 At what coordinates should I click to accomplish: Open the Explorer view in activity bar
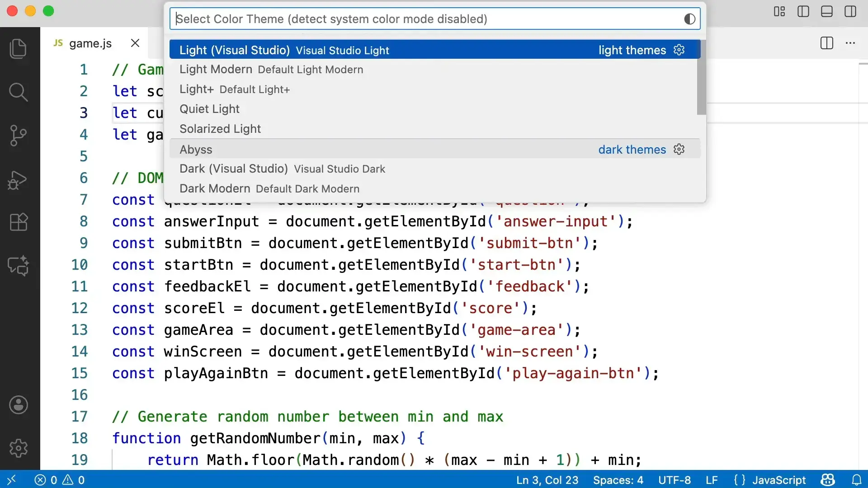tap(18, 48)
